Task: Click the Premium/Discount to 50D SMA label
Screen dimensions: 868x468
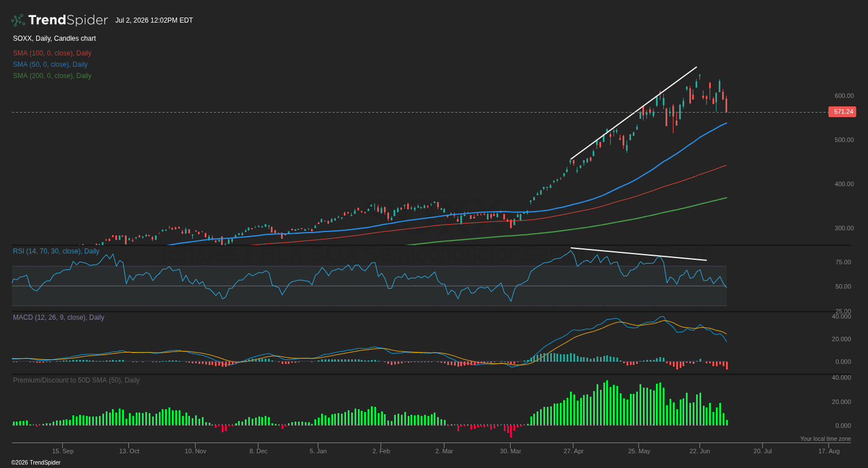Action: 76,380
